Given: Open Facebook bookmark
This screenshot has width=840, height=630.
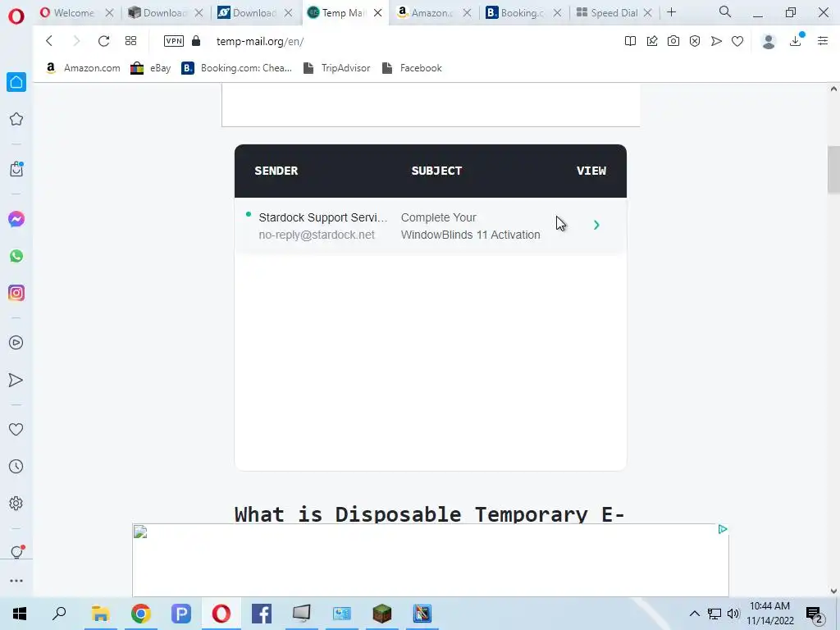Looking at the screenshot, I should point(412,68).
